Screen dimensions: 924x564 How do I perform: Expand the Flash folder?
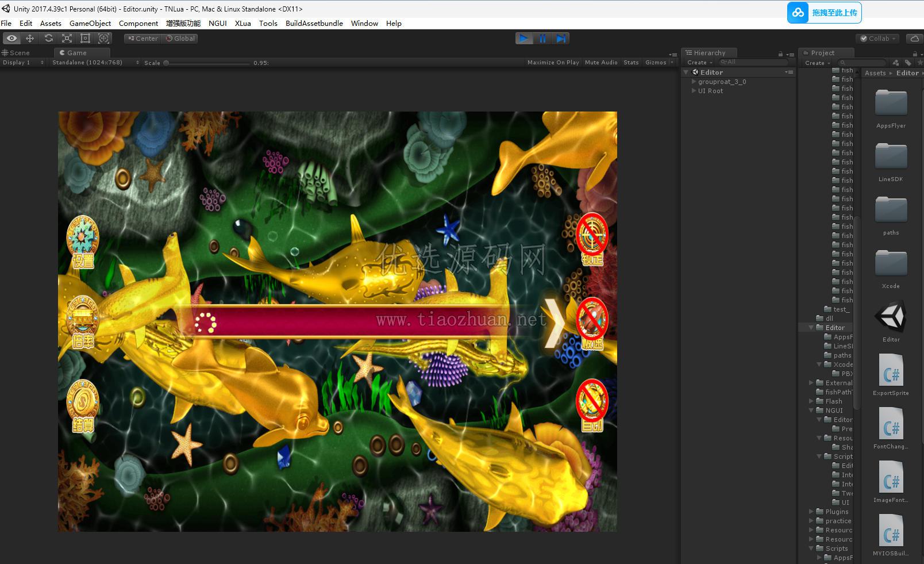pyautogui.click(x=811, y=401)
